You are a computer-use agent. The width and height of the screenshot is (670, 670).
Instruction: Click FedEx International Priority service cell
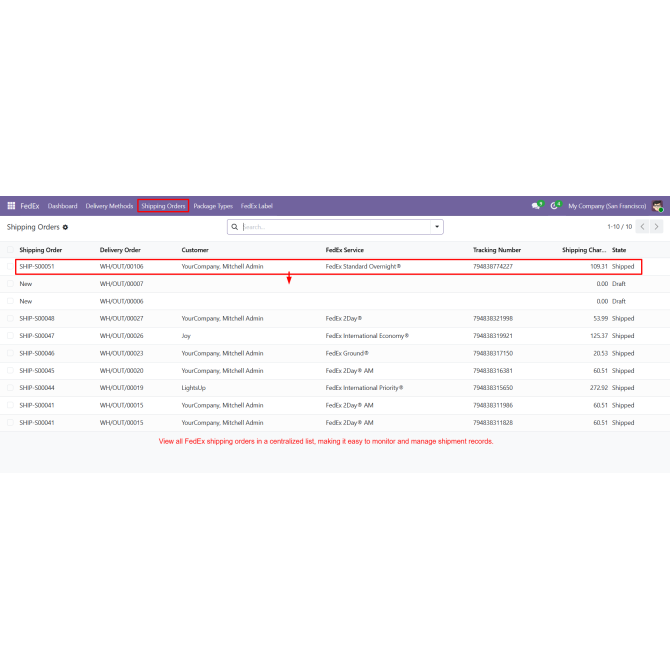[364, 388]
